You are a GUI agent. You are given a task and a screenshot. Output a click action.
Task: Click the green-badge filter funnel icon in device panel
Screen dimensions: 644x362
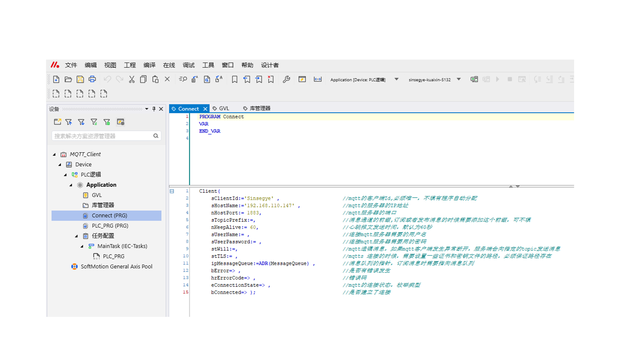pos(107,122)
